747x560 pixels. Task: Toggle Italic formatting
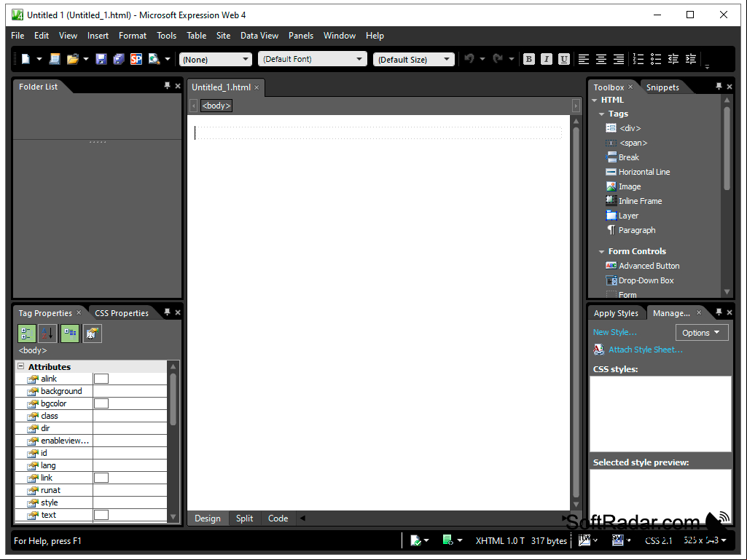point(547,58)
